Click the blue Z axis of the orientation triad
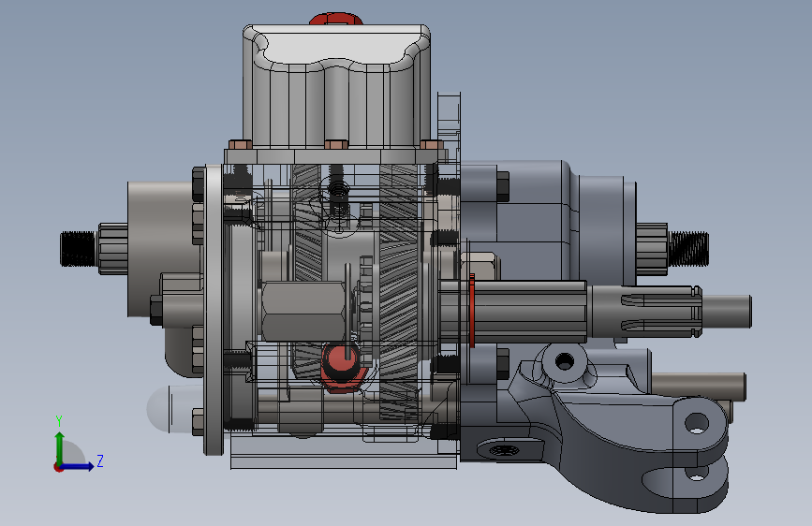Screen dimensions: 812x526 (78, 466)
